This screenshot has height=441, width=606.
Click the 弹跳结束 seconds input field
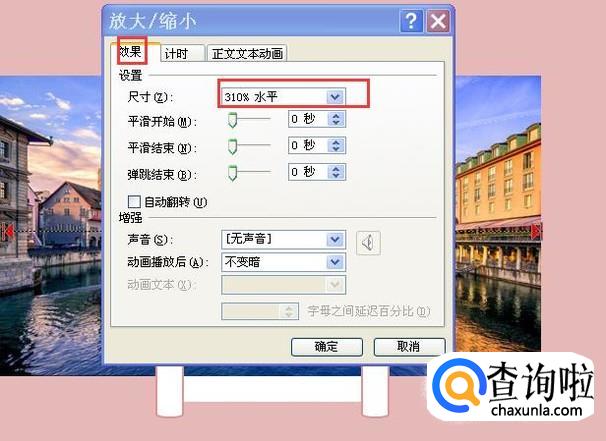pyautogui.click(x=308, y=172)
